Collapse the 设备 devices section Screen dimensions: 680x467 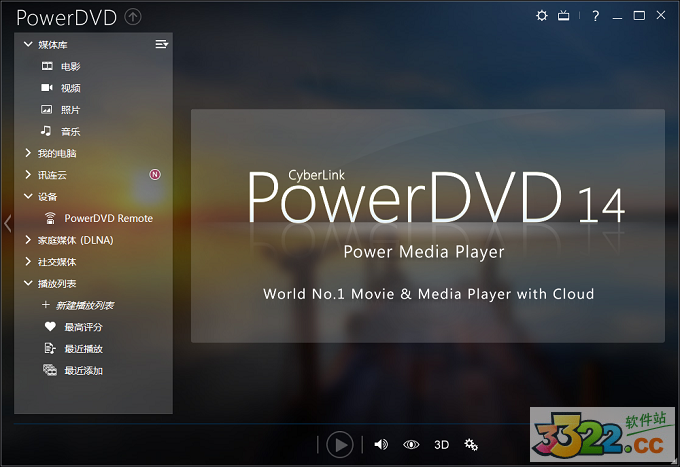tap(28, 196)
